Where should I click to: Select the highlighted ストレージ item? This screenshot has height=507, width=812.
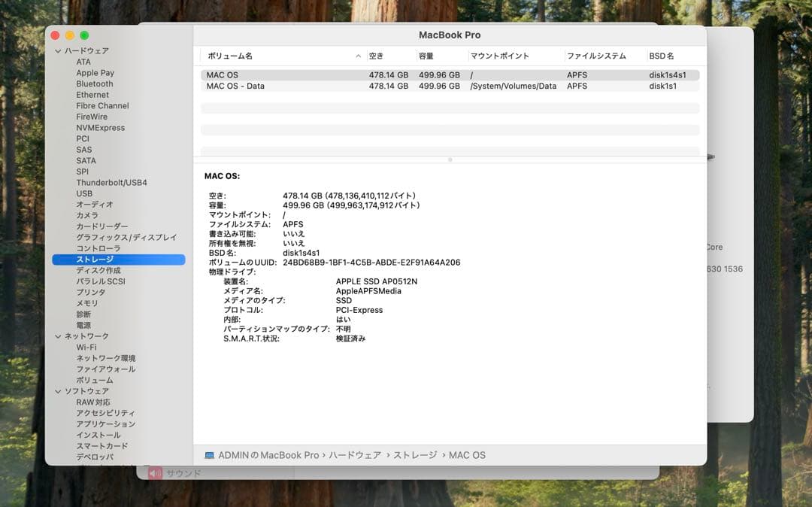pyautogui.click(x=119, y=260)
